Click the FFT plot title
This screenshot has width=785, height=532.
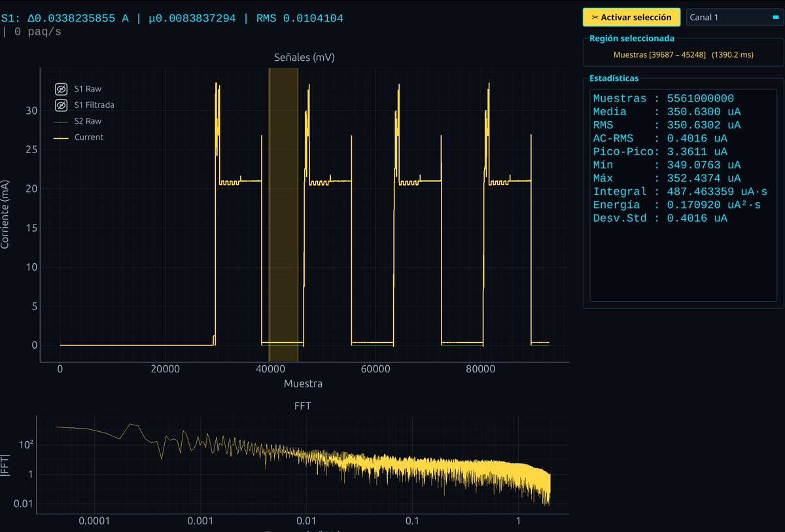click(x=303, y=406)
